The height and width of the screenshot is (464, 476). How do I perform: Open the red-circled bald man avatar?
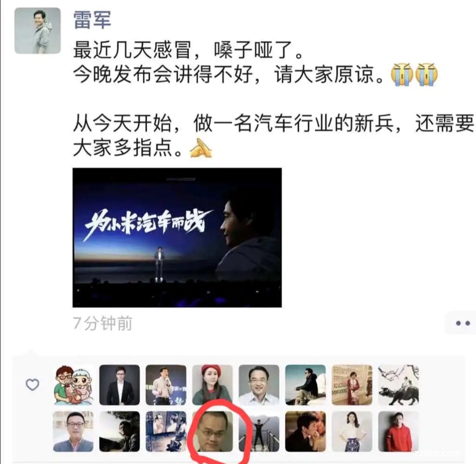point(213,432)
